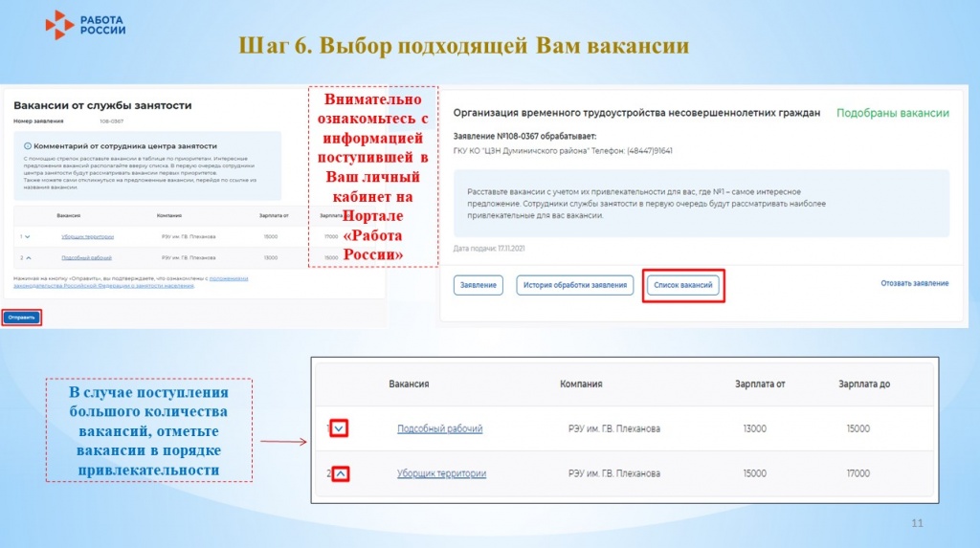Click the Работа России logo

coord(85,26)
